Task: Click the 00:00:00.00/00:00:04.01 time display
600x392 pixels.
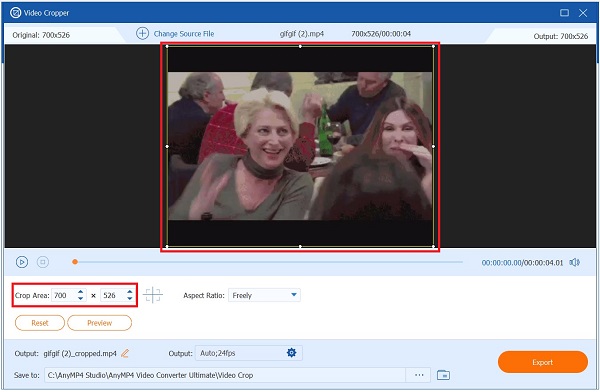Action: coord(522,263)
